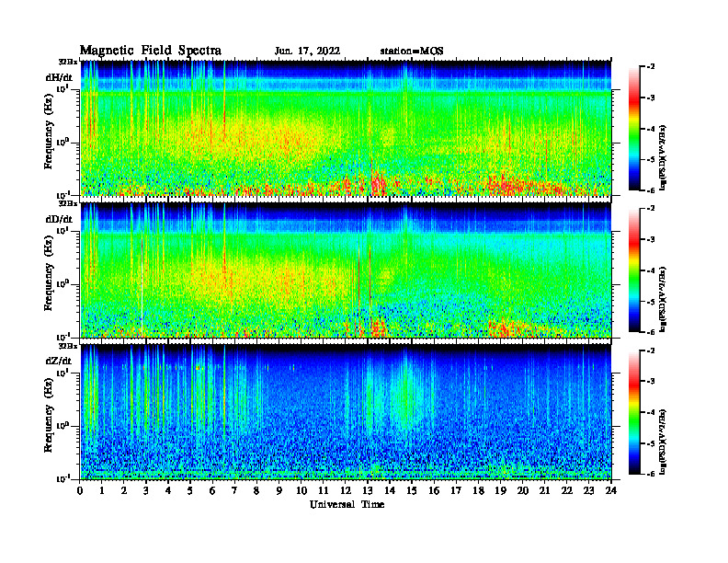Image resolution: width=728 pixels, height=563 pixels.
Task: Click the "-6" value on dH/dt color bar
Action: point(651,190)
